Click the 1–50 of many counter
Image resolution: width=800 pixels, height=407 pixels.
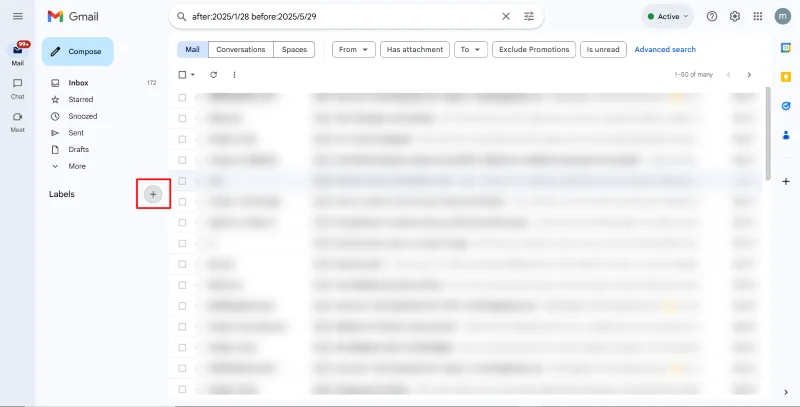point(693,74)
